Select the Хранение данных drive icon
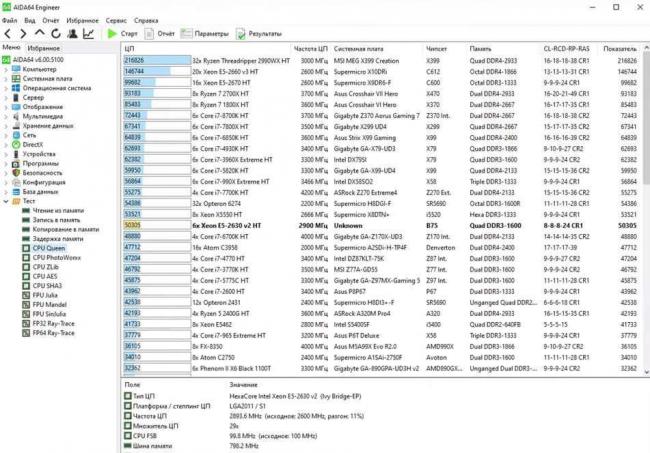This screenshot has width=650, height=453. (16, 126)
